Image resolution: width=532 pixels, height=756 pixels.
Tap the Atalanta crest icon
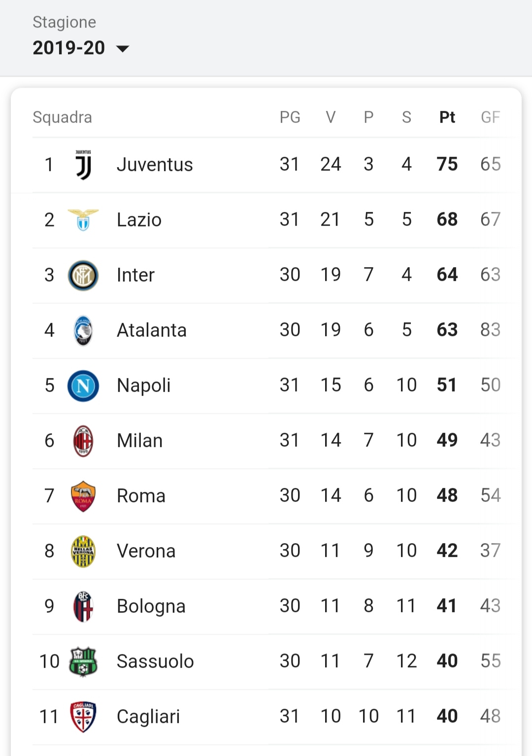pyautogui.click(x=83, y=330)
